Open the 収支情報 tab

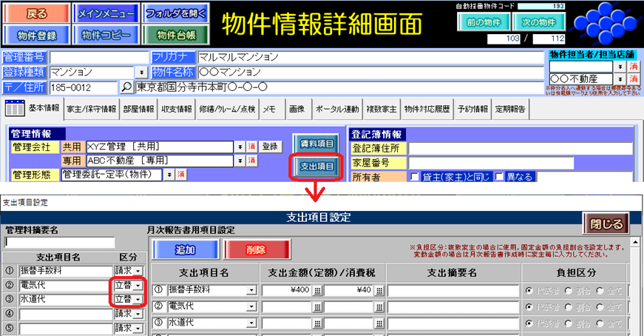coord(178,109)
